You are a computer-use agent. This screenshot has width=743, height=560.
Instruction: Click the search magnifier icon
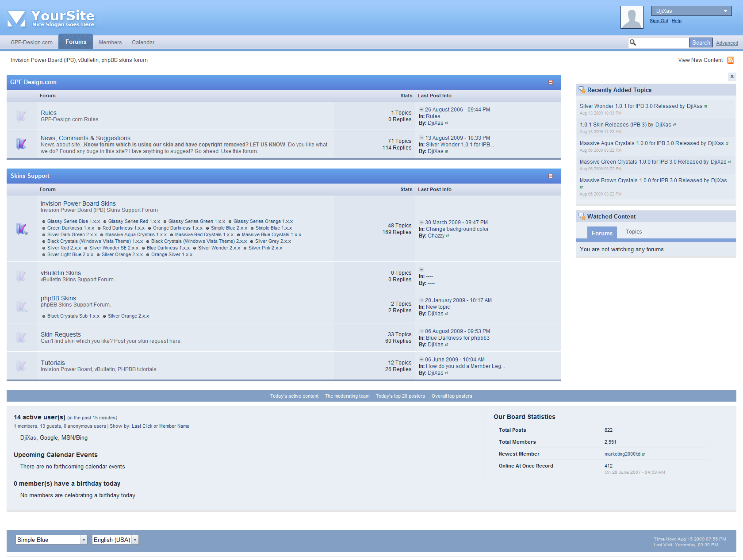tap(633, 42)
